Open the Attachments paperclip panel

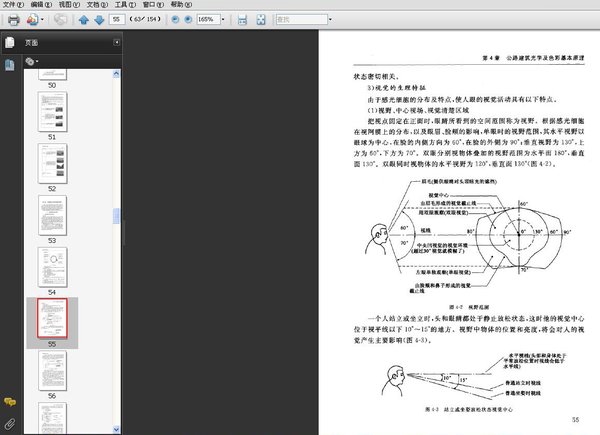click(x=10, y=424)
